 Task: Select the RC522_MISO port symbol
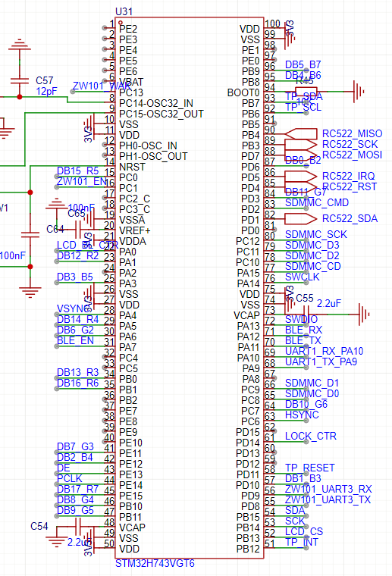pyautogui.click(x=301, y=133)
